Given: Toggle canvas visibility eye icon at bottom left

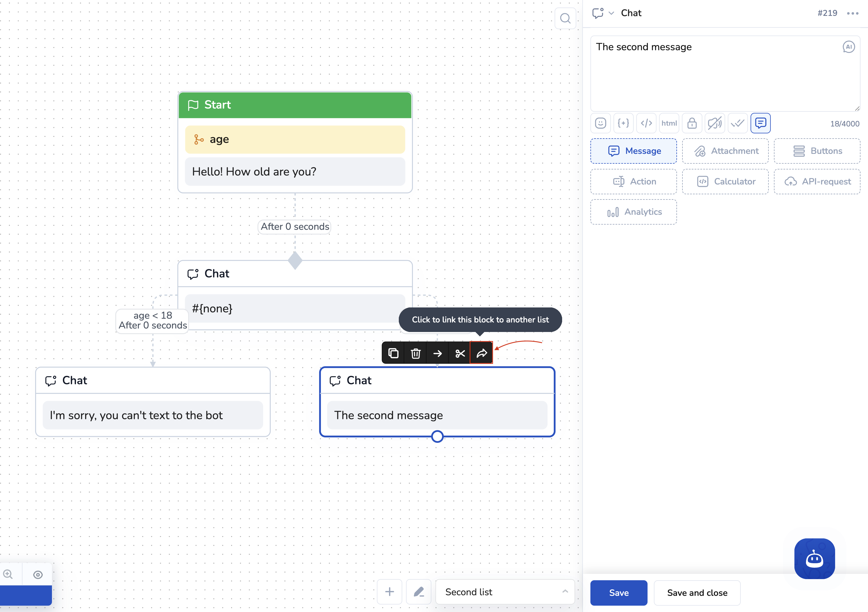Looking at the screenshot, I should coord(38,574).
